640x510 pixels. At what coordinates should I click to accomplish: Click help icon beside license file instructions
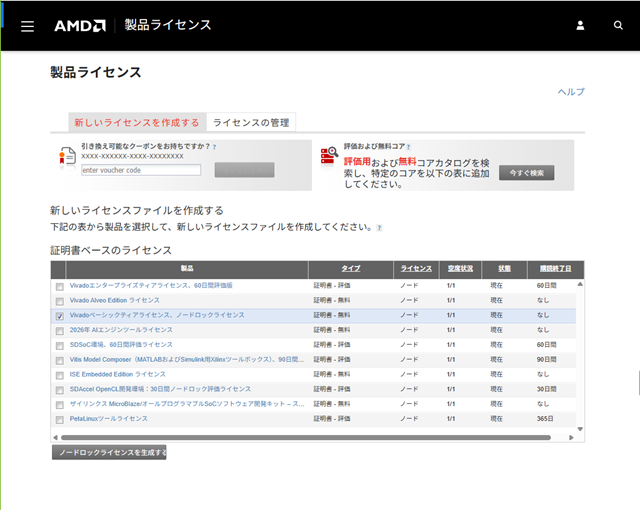379,228
